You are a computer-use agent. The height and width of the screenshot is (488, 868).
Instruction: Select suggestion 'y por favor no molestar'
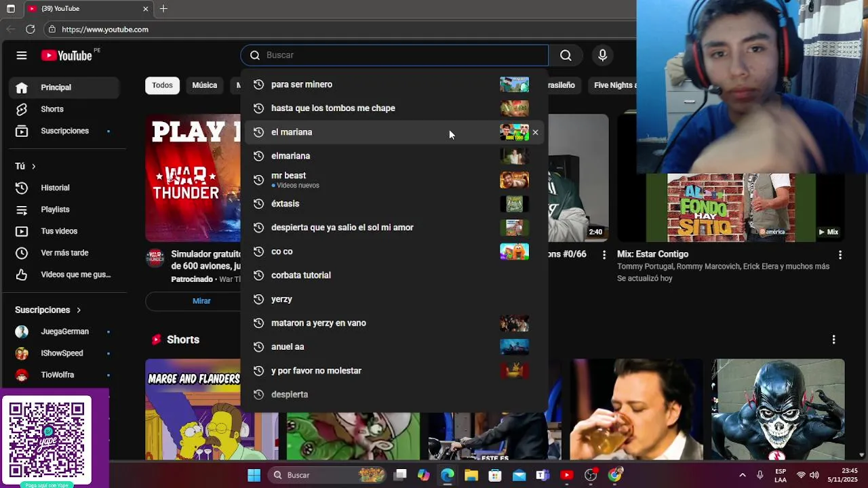(394, 371)
